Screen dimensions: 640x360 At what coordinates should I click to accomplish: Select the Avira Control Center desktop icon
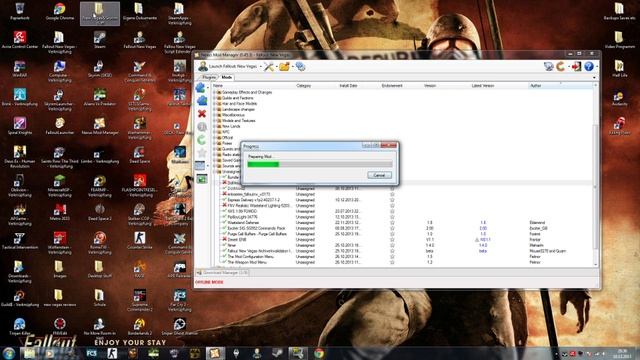pos(20,40)
